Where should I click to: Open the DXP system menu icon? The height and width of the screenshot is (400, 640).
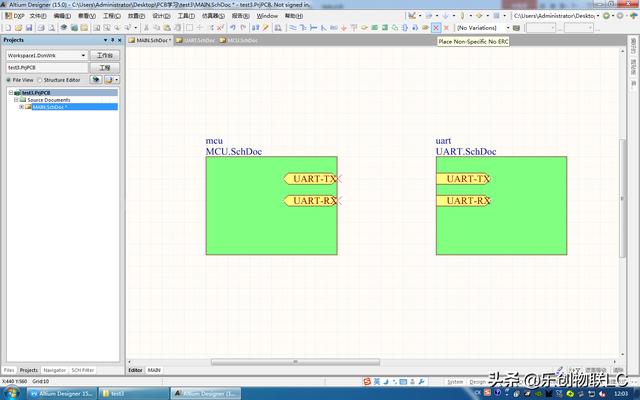point(15,16)
